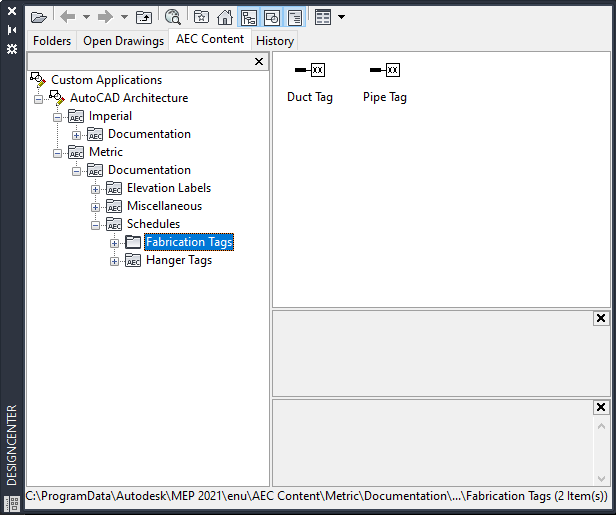Close the description pane with its X
Screen dimensions: 616x515
pyautogui.click(x=601, y=407)
